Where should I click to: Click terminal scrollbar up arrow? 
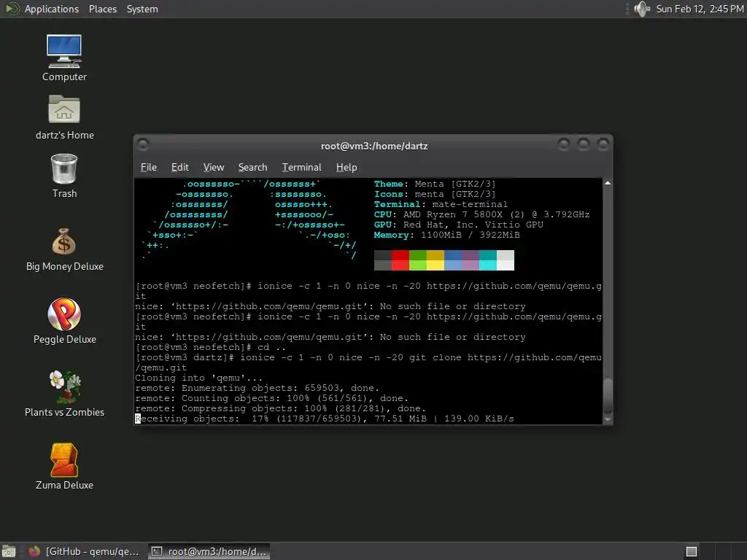pos(608,183)
